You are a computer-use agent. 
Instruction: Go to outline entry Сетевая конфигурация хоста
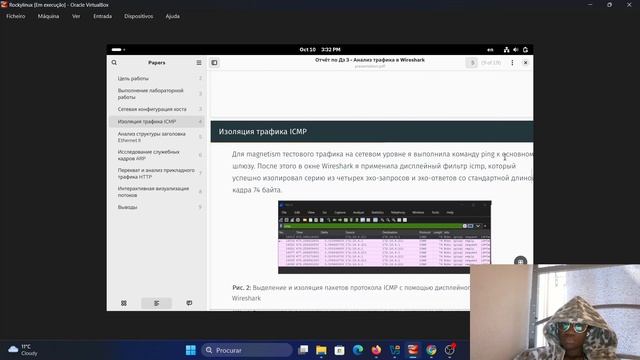click(x=157, y=109)
